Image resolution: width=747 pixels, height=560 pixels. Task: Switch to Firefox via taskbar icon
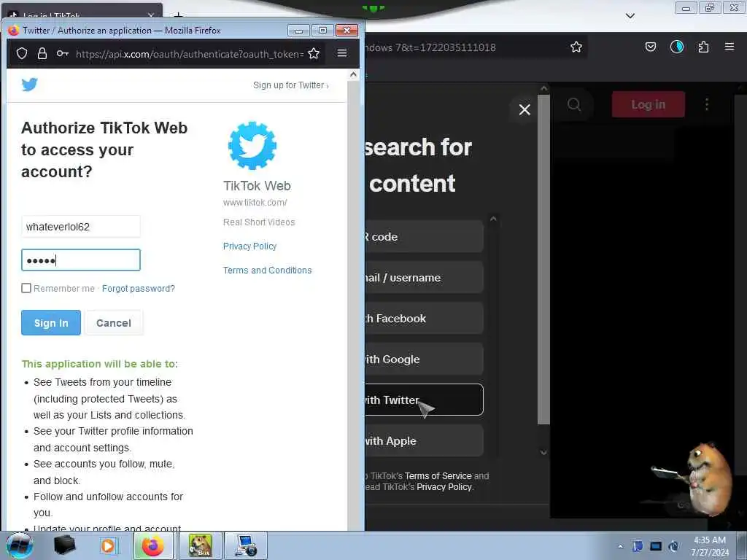[153, 545]
